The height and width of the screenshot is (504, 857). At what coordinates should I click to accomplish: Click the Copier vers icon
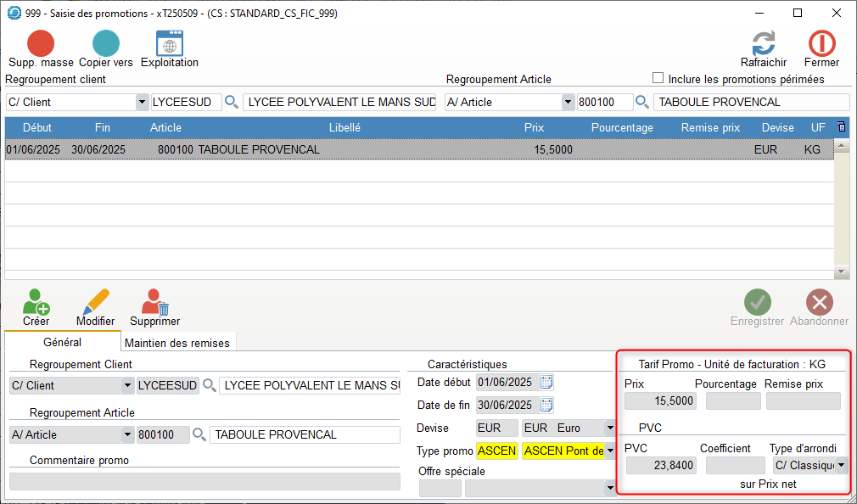[x=105, y=44]
